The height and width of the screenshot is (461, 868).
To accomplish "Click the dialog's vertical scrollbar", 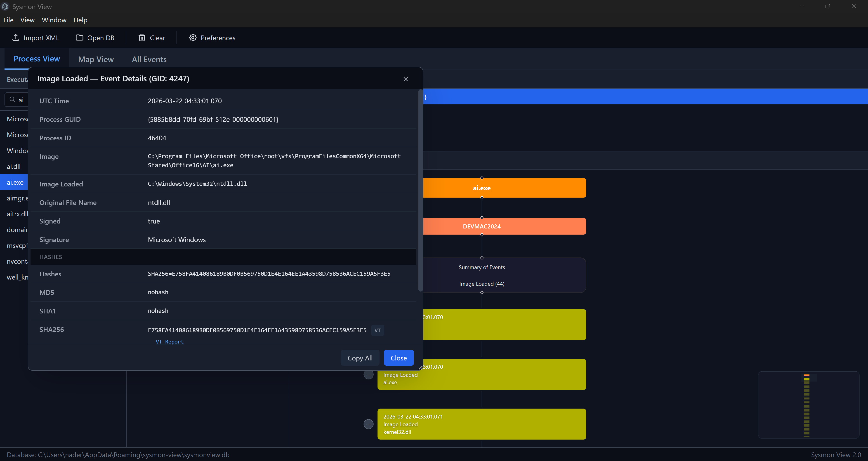I will (420, 191).
